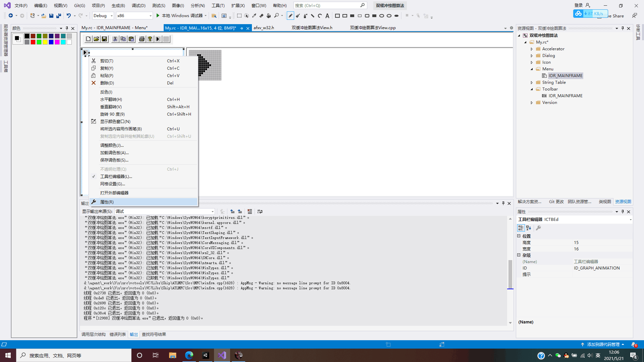The height and width of the screenshot is (362, 644).
Task: Toggle the Toolbar Editor checked menu item
Action: pyautogui.click(x=116, y=176)
